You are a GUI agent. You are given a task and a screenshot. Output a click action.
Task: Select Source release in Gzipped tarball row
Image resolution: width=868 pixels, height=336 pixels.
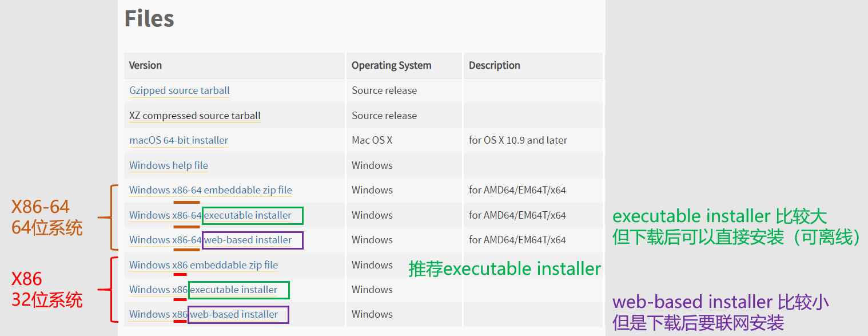tap(384, 90)
